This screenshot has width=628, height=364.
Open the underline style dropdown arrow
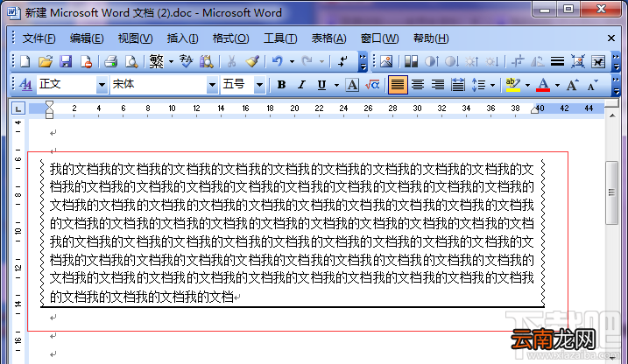tap(336, 84)
